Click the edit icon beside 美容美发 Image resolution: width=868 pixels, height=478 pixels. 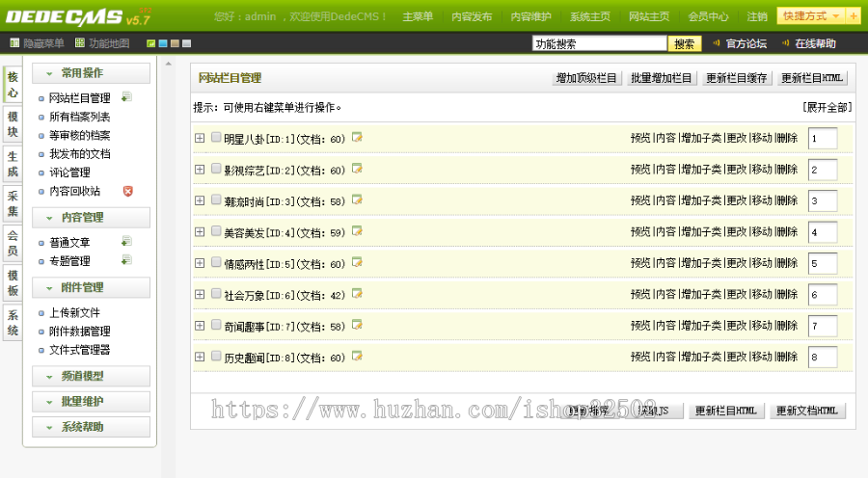point(357,230)
